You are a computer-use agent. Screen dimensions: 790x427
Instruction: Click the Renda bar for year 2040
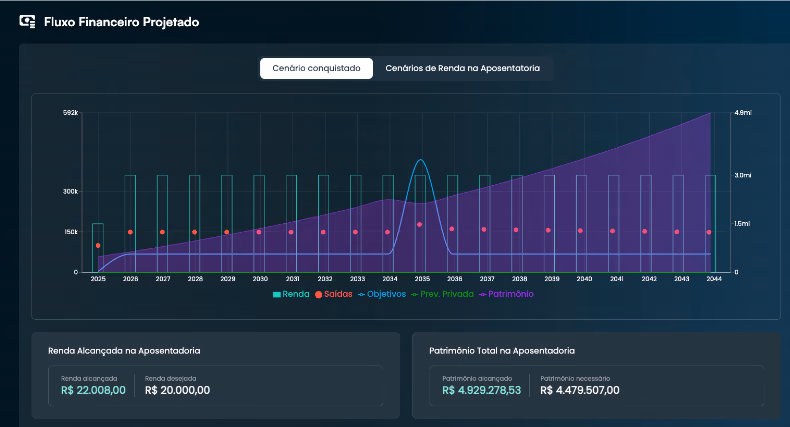581,224
